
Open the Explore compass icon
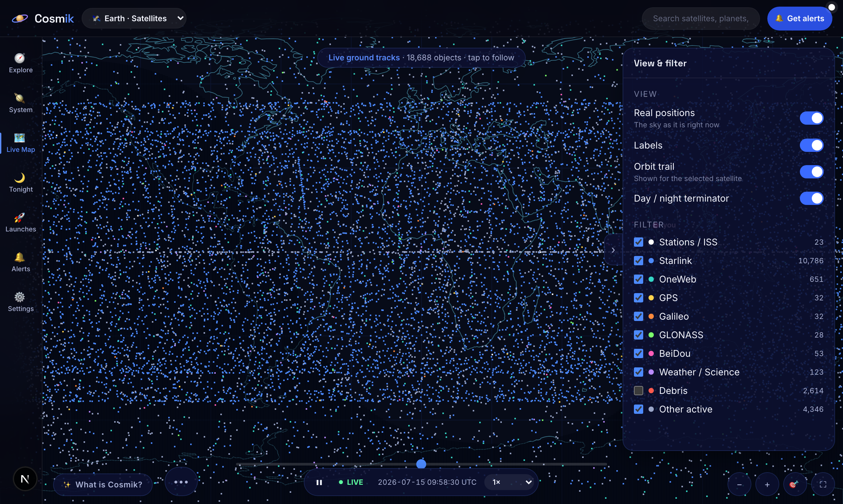(20, 58)
